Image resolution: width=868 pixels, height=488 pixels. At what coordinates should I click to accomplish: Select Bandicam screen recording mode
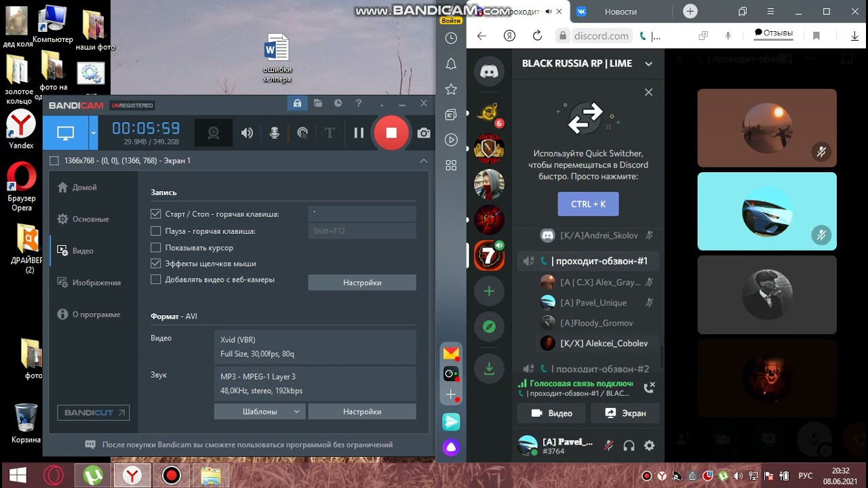tap(65, 133)
